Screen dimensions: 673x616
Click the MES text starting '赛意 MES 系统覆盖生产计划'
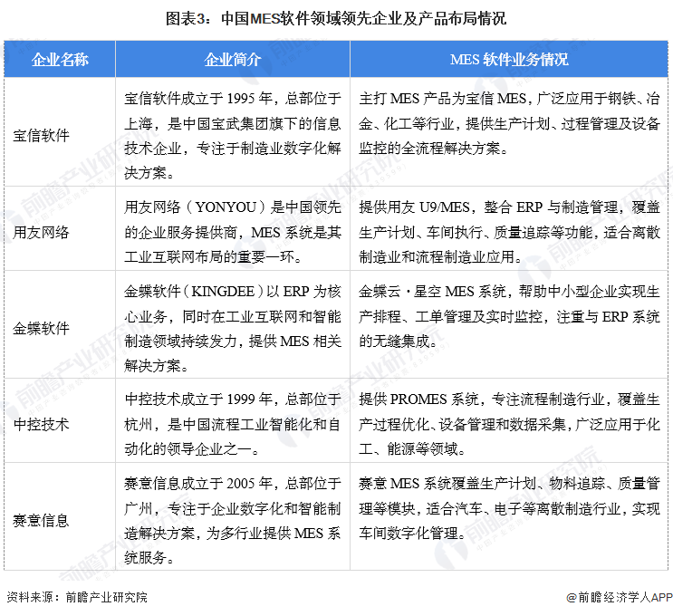[509, 508]
